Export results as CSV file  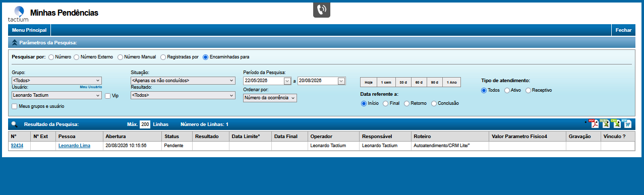[616, 123]
